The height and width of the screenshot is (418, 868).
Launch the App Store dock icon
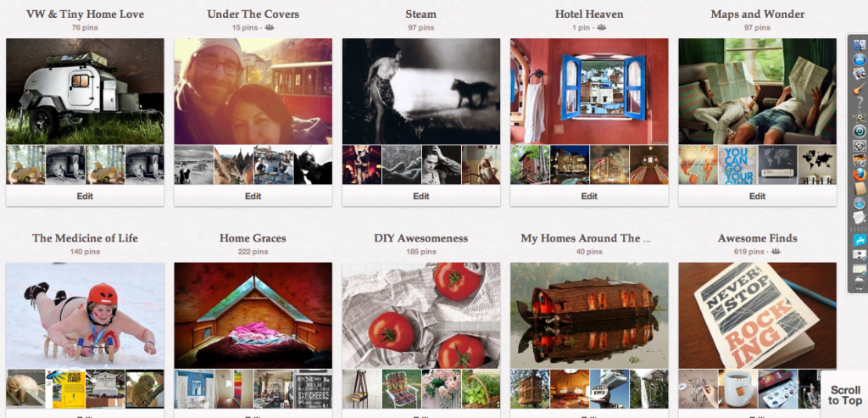point(860,60)
